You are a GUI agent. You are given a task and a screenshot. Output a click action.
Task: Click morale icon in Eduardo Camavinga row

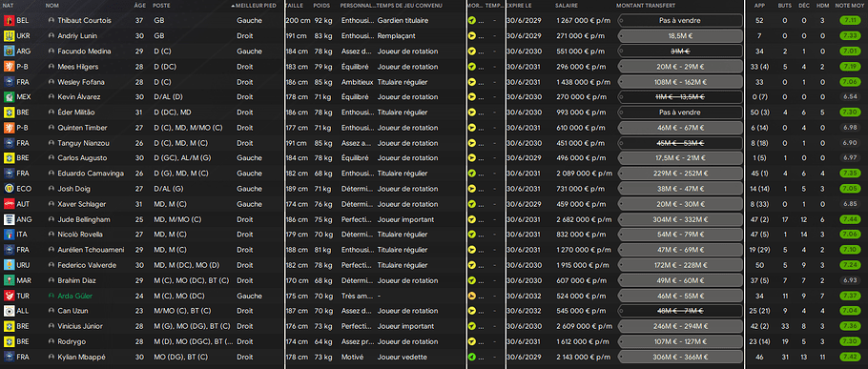471,174
